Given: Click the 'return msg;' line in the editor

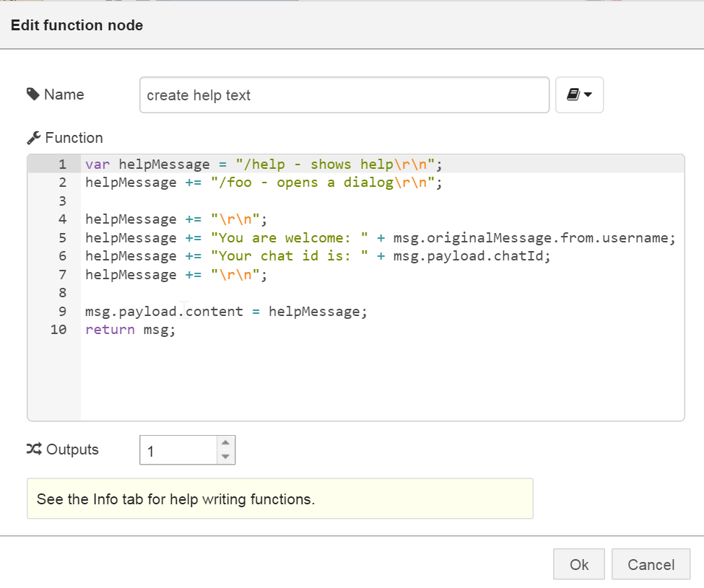Looking at the screenshot, I should 130,329.
